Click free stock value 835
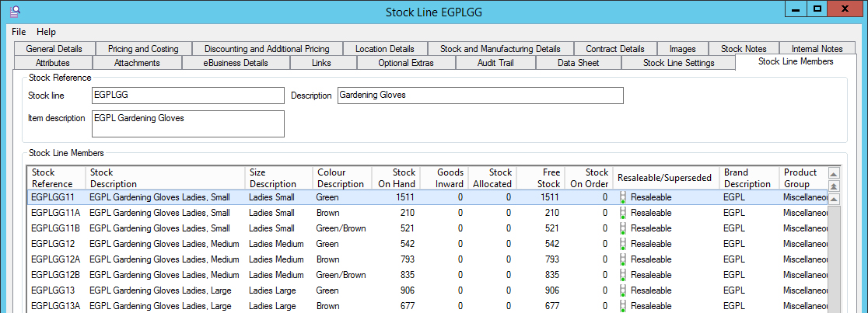This screenshot has width=868, height=313. point(551,274)
